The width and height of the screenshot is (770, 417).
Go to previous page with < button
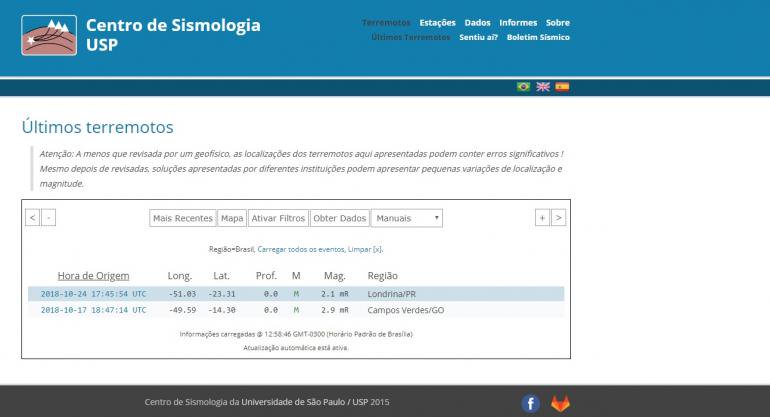point(32,218)
